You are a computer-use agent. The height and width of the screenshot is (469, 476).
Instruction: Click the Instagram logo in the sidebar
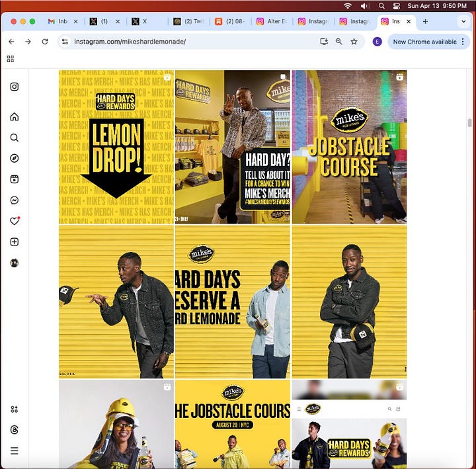pos(15,87)
